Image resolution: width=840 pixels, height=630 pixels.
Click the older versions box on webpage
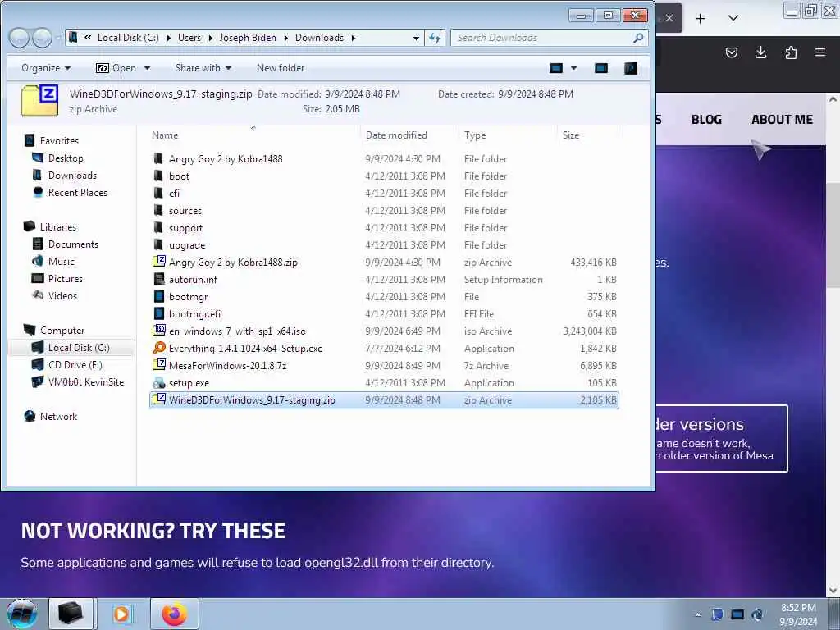[721, 439]
